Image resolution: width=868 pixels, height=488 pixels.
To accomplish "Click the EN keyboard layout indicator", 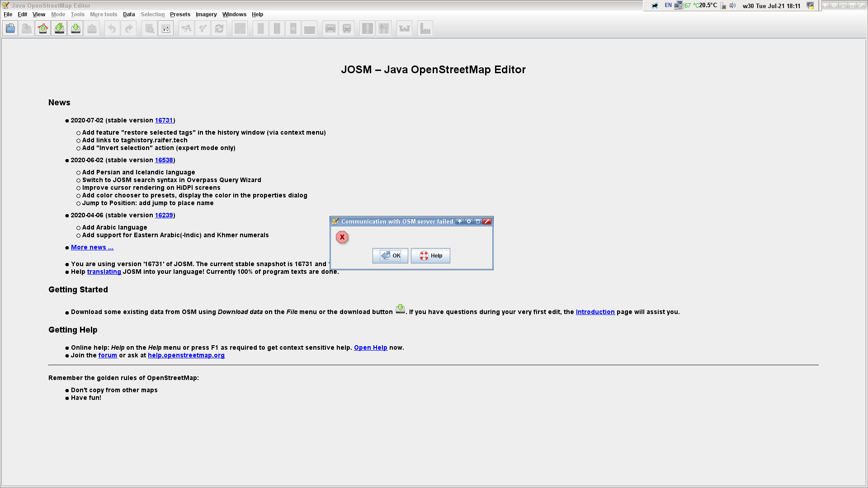I will [668, 5].
